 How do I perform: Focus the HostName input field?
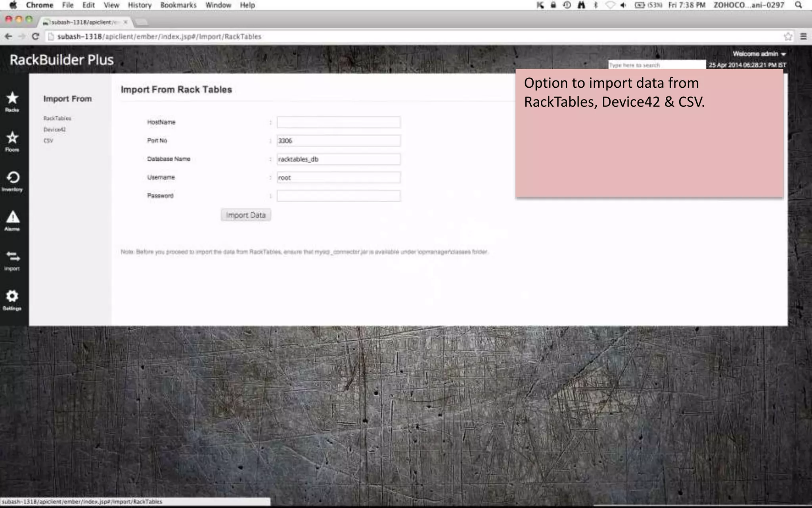pos(339,122)
